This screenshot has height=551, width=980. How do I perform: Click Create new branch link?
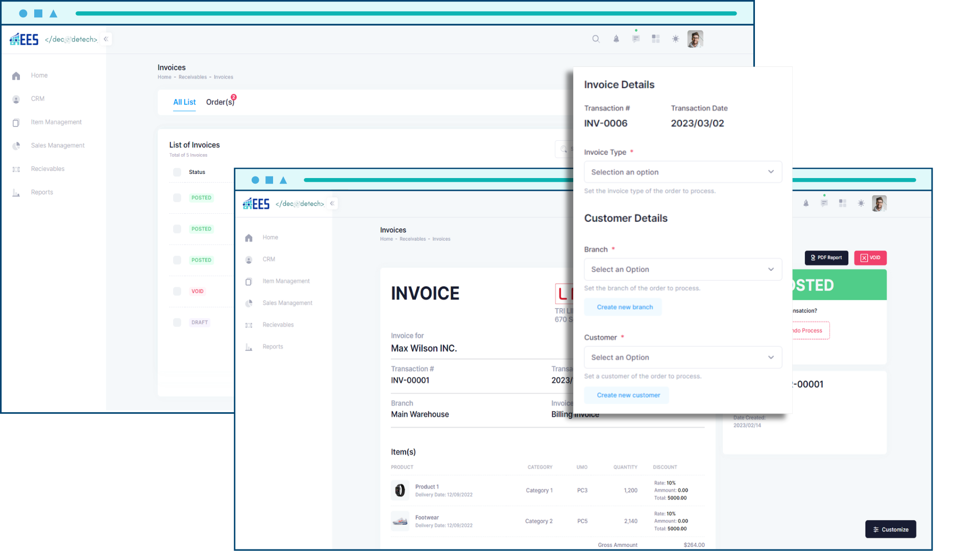(x=625, y=307)
